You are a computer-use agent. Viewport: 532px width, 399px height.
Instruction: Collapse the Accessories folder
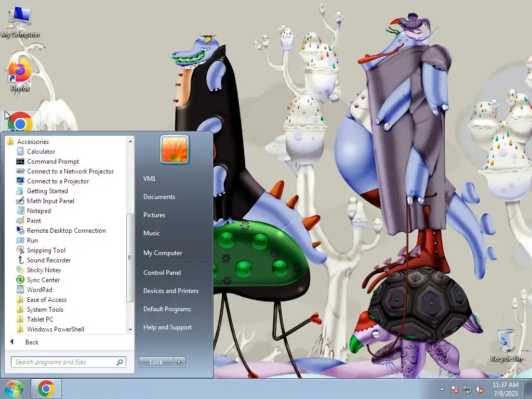tap(33, 141)
